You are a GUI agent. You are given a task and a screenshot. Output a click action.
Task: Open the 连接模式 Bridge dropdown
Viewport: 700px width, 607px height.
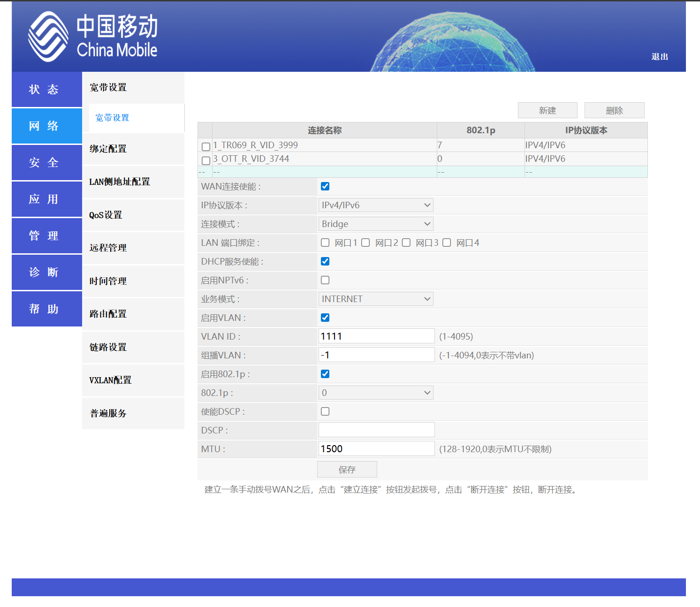coord(375,224)
